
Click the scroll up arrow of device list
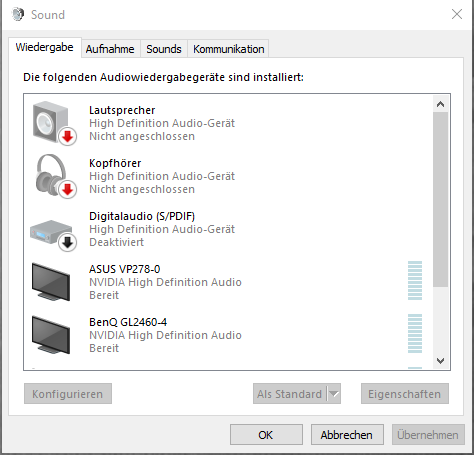tap(440, 104)
